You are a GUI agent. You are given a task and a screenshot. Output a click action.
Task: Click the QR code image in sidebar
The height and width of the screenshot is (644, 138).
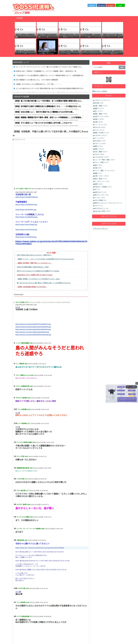(x=109, y=80)
